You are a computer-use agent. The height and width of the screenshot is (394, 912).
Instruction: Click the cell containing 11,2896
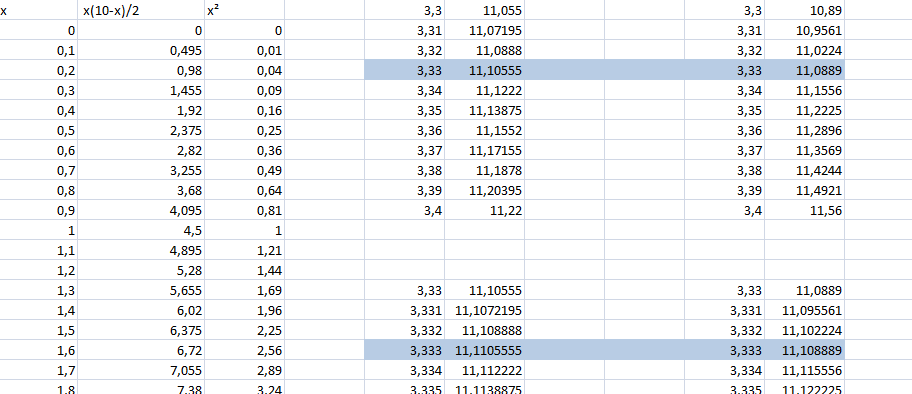(804, 130)
